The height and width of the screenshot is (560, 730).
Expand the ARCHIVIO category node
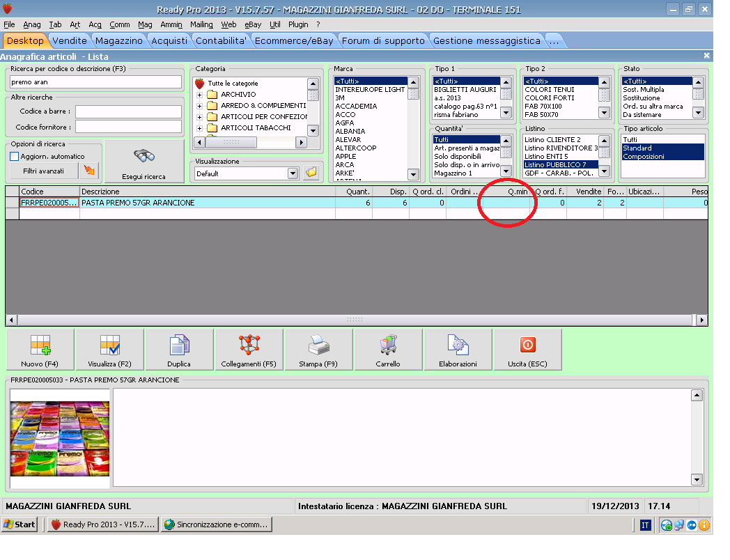click(x=199, y=95)
